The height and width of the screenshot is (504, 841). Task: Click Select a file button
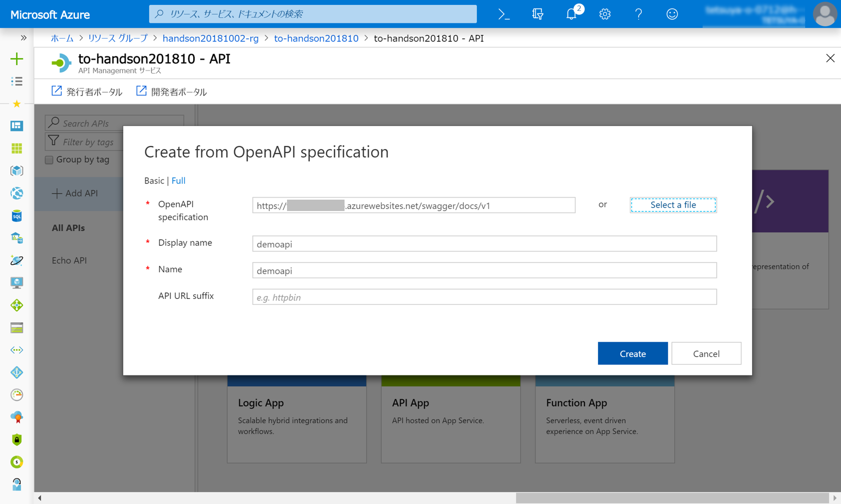[x=673, y=205]
